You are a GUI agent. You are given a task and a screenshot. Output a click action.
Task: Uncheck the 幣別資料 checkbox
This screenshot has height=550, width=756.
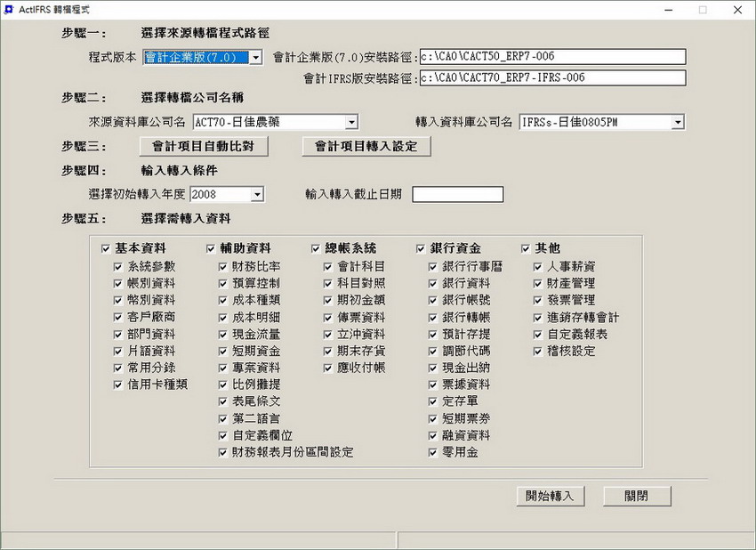(x=117, y=300)
